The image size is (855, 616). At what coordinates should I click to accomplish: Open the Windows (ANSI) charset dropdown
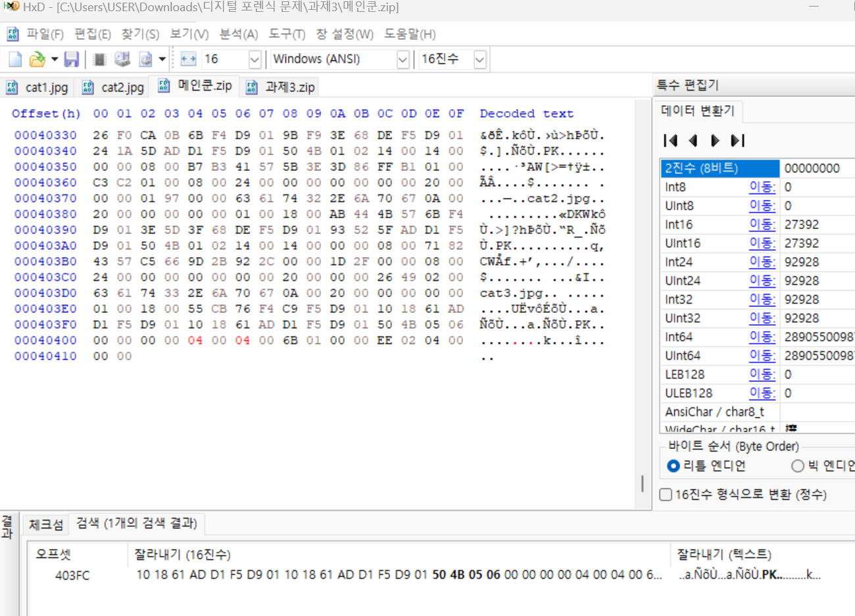click(403, 60)
